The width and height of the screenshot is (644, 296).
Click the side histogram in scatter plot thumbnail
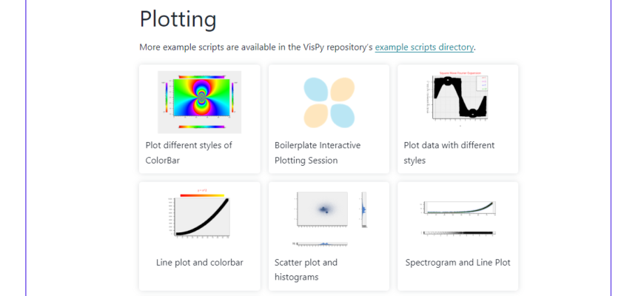tap(363, 209)
